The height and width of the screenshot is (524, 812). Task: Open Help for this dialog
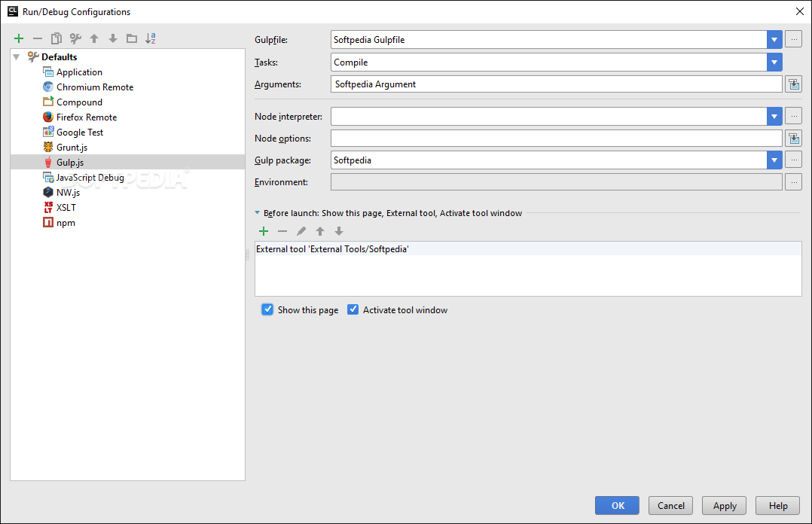pos(778,506)
